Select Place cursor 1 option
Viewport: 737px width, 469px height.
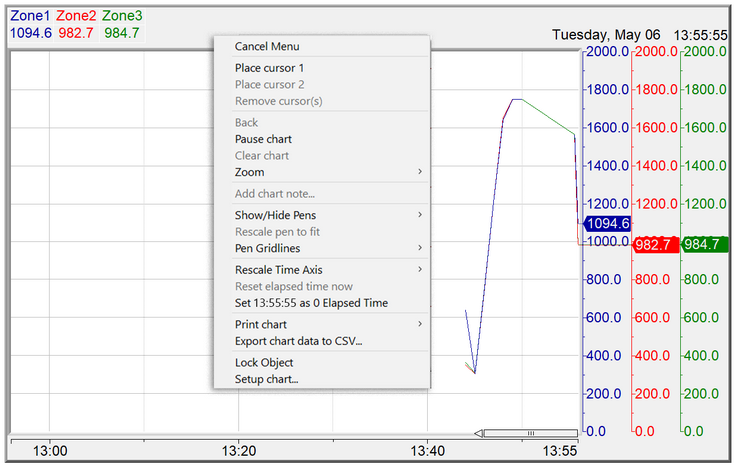click(x=268, y=68)
